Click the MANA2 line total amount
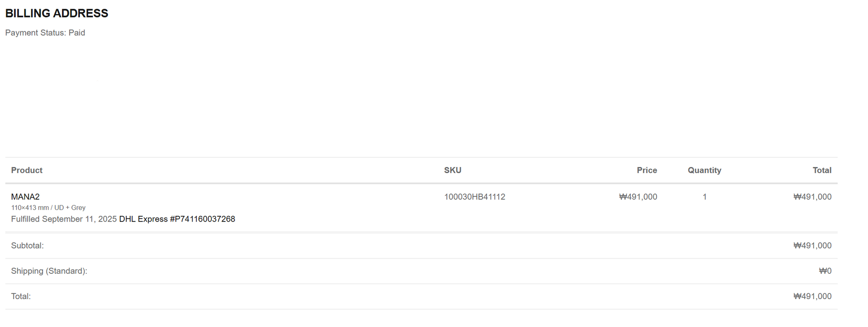Image resolution: width=868 pixels, height=327 pixels. tap(812, 197)
